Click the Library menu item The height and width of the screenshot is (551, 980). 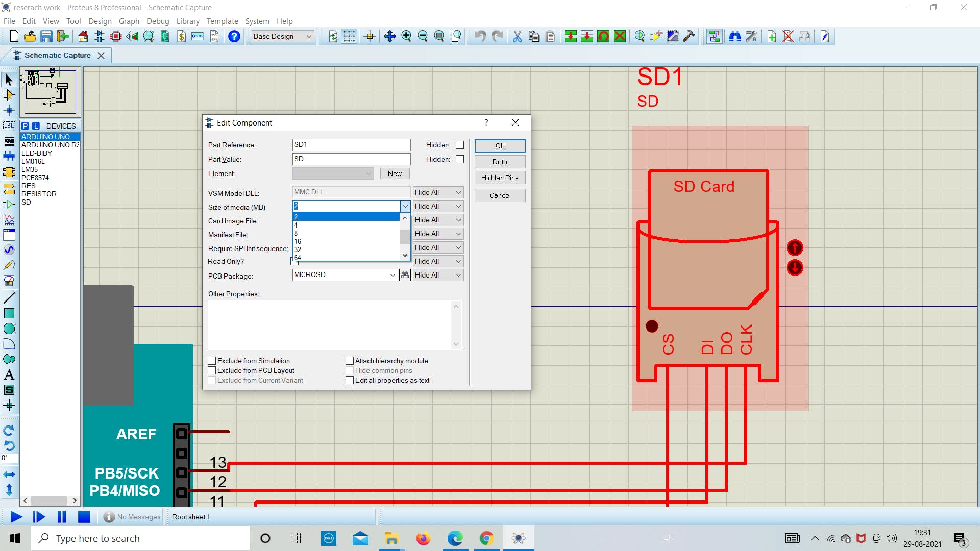coord(188,21)
